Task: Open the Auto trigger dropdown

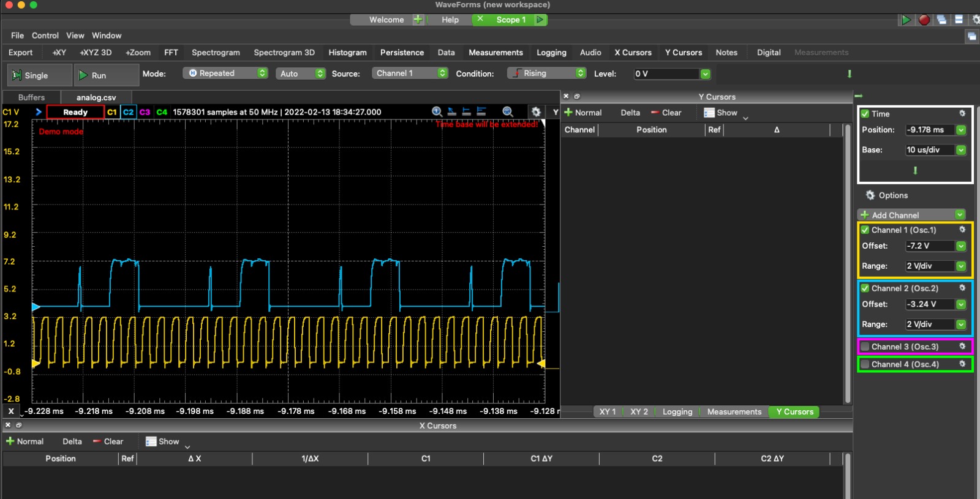Action: pos(300,73)
